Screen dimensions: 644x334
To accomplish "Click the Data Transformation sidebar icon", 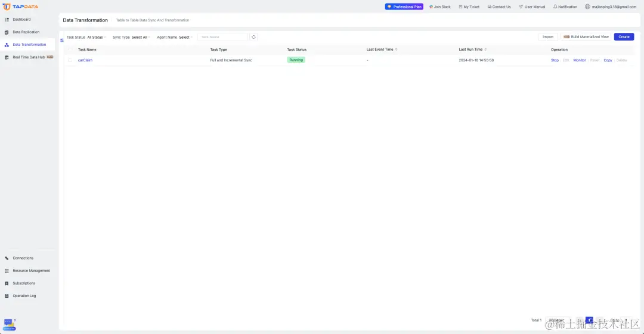I will click(x=7, y=45).
